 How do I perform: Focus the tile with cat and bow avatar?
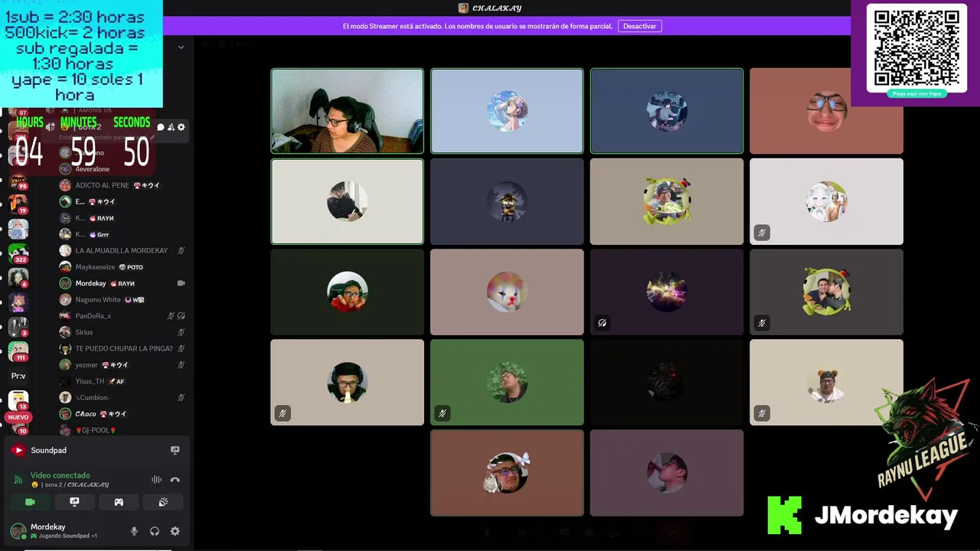[507, 472]
